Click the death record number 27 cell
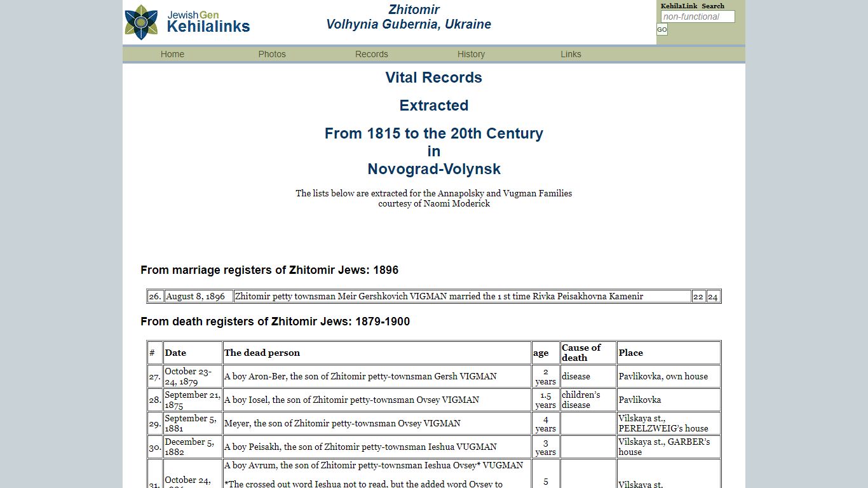The image size is (868, 488). (x=155, y=376)
